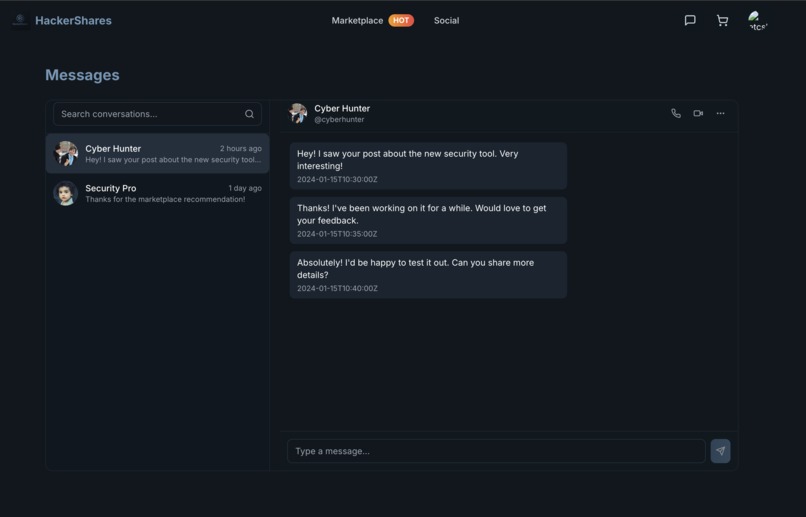This screenshot has width=806, height=517.
Task: Focus the Search conversations field
Action: [x=157, y=114]
